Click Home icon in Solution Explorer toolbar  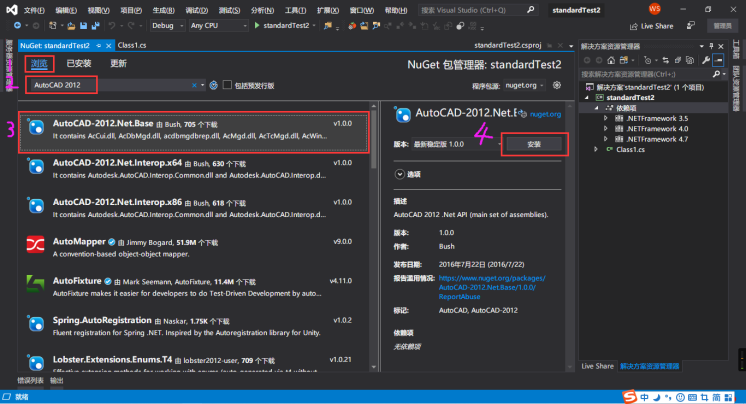(611, 60)
